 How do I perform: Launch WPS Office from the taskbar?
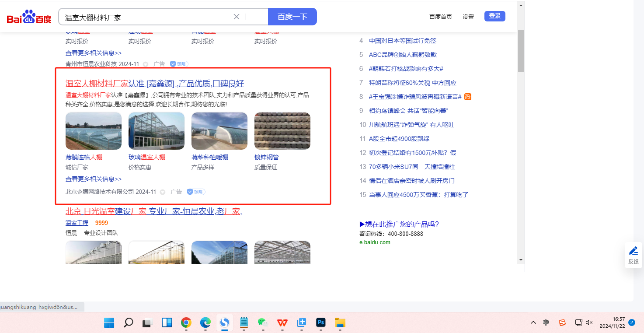282,323
